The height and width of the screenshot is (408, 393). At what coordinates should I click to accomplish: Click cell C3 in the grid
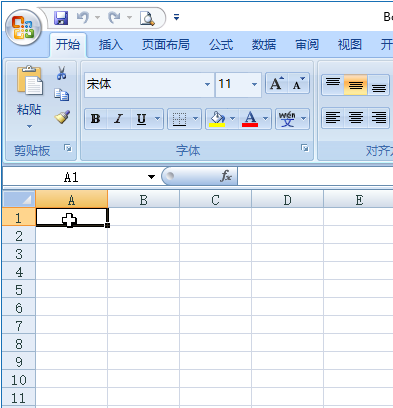click(215, 253)
